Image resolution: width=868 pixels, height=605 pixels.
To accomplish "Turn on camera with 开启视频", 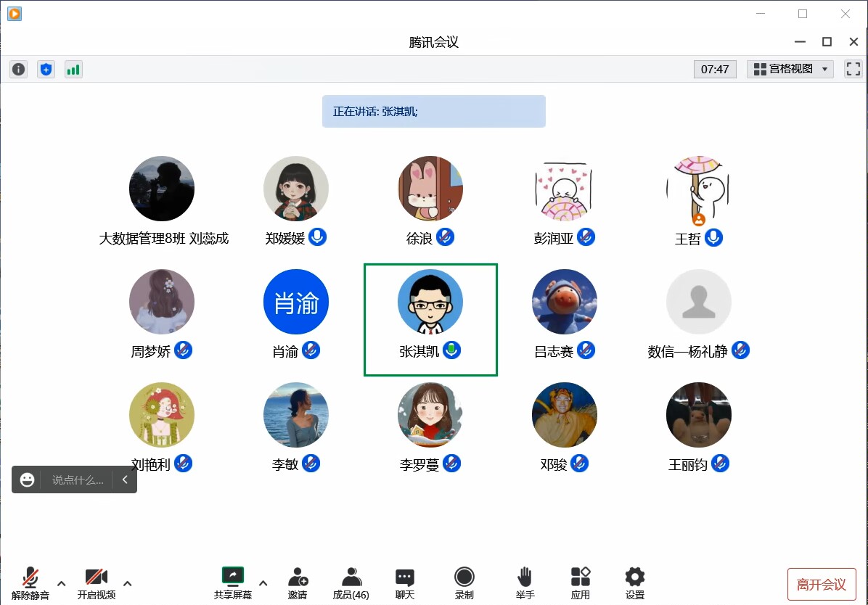I will click(97, 583).
